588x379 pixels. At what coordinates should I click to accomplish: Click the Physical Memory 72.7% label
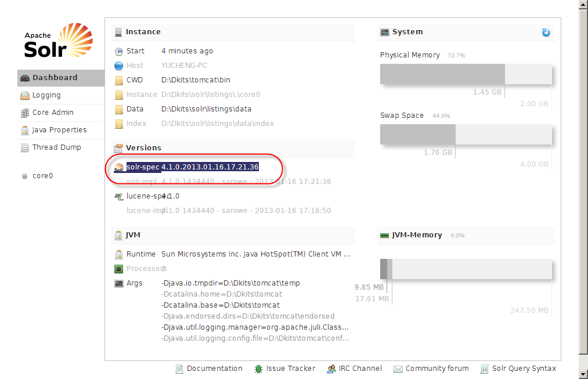pyautogui.click(x=456, y=56)
